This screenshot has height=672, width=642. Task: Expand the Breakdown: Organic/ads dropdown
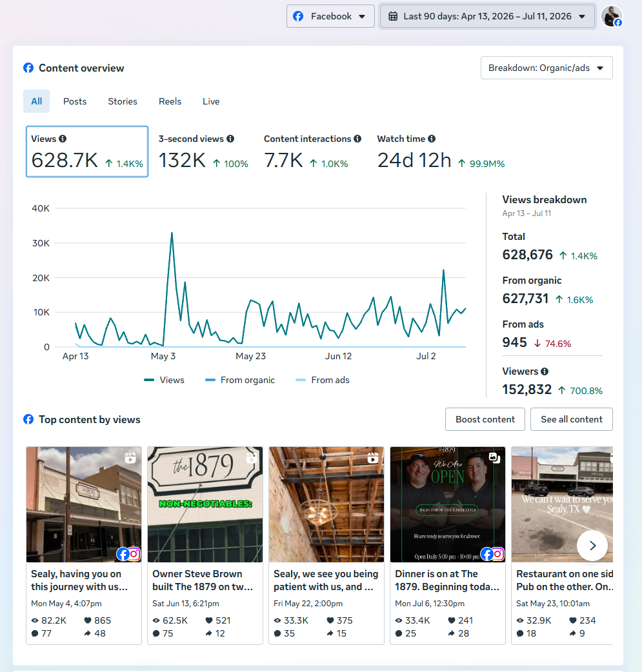(x=547, y=68)
